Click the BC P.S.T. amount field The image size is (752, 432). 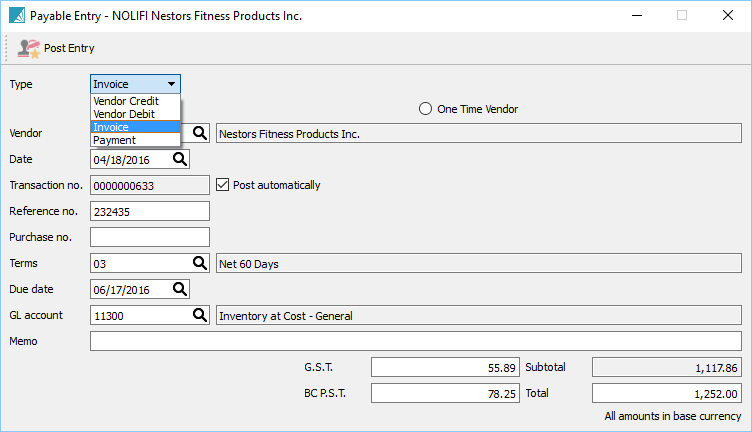(446, 394)
